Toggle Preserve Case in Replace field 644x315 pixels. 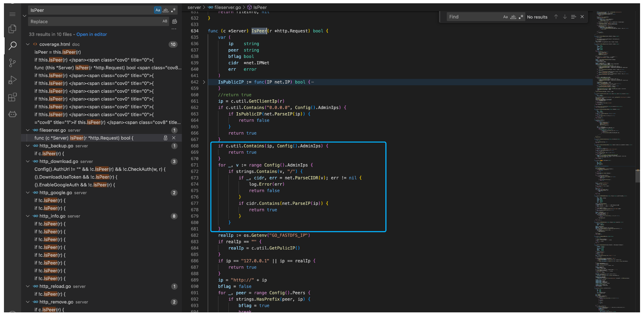click(x=165, y=21)
